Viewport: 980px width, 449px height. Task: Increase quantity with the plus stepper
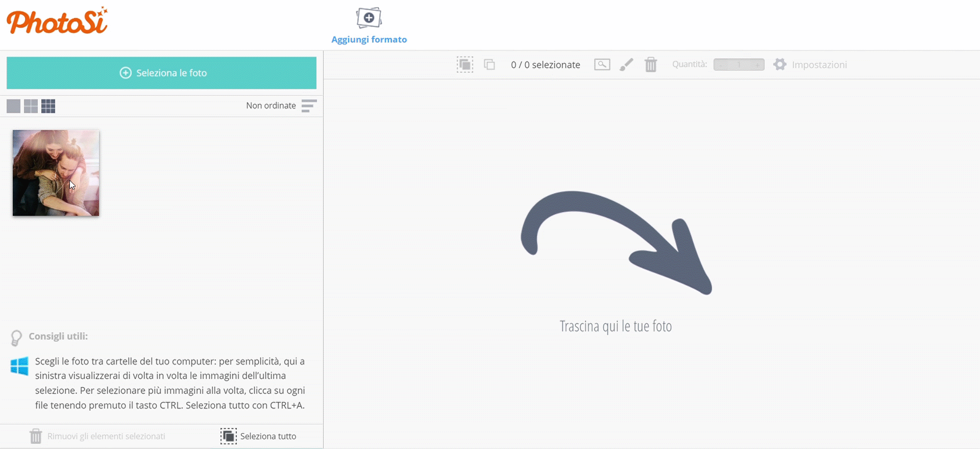(x=757, y=65)
